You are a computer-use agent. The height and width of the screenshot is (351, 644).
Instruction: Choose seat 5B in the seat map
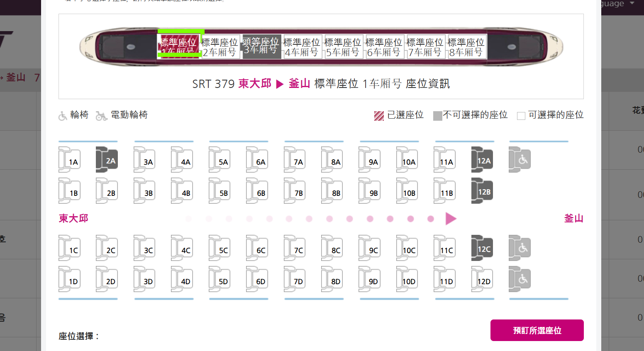point(220,191)
